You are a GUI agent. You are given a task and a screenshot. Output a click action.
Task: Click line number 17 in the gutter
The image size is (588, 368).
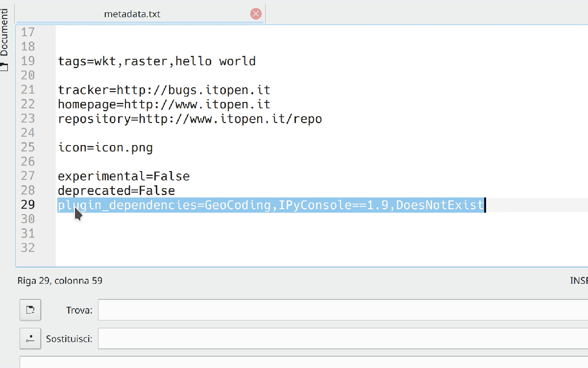tap(28, 32)
